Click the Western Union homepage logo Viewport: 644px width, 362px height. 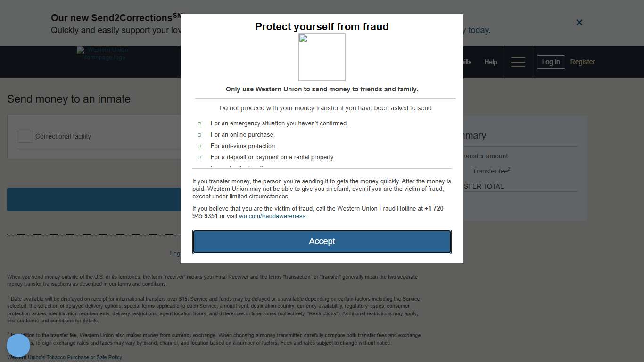tap(103, 54)
